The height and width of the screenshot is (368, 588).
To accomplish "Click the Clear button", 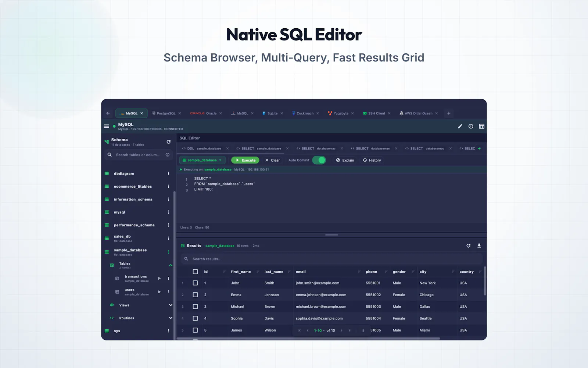I will [x=272, y=160].
